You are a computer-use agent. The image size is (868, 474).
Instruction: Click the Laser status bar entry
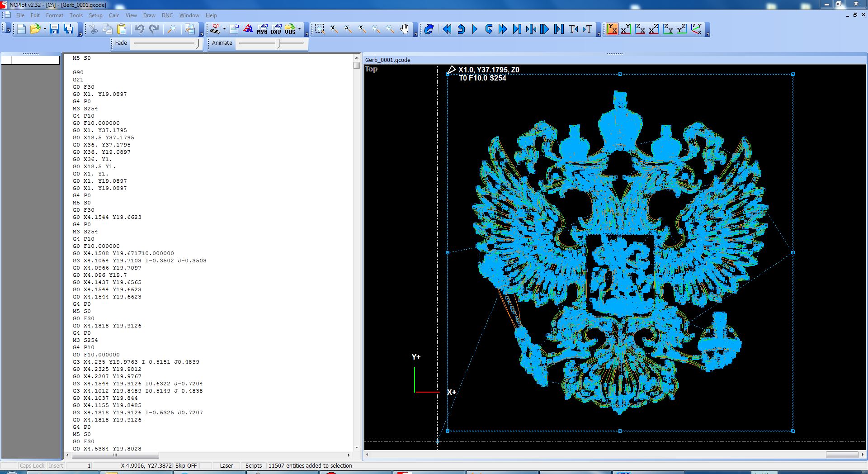226,465
